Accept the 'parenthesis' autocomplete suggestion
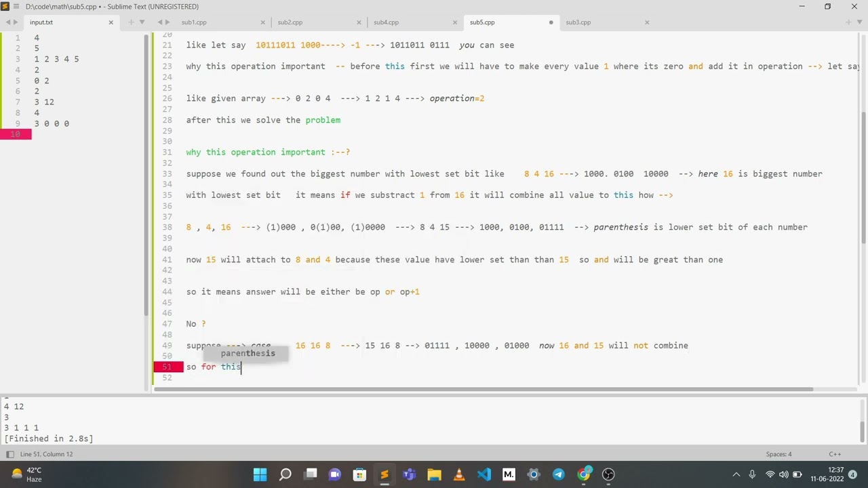This screenshot has width=868, height=488. pos(245,353)
